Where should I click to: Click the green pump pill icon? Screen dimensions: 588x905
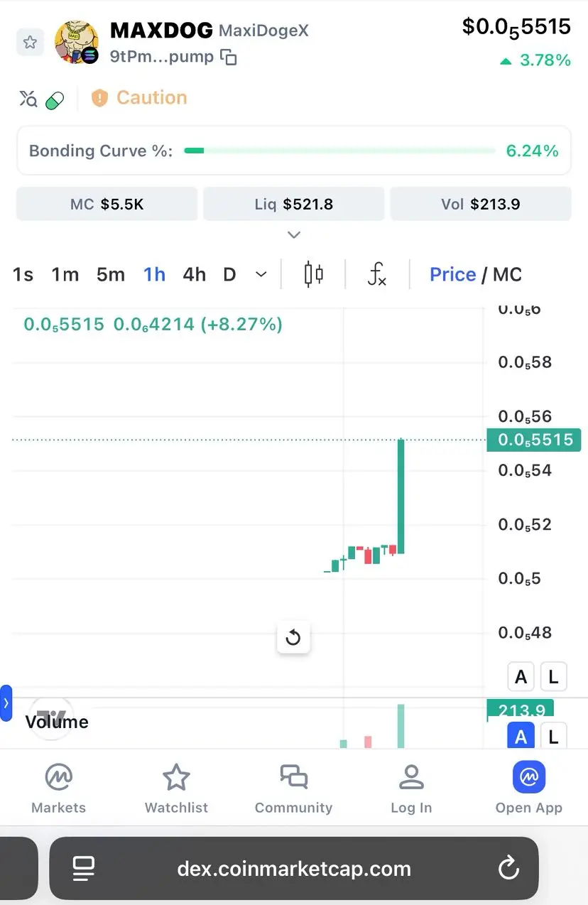click(55, 101)
